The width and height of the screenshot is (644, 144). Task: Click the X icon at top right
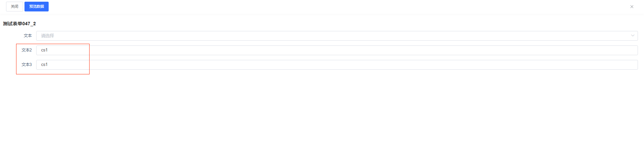[x=632, y=7]
